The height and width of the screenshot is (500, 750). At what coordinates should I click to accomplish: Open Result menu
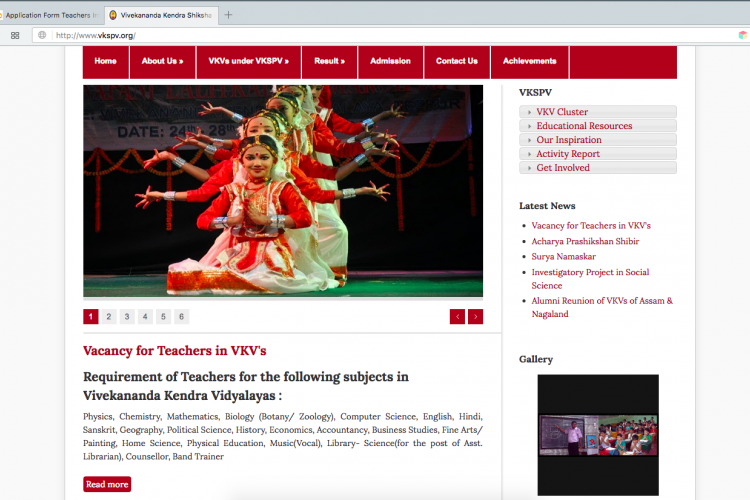(x=330, y=61)
